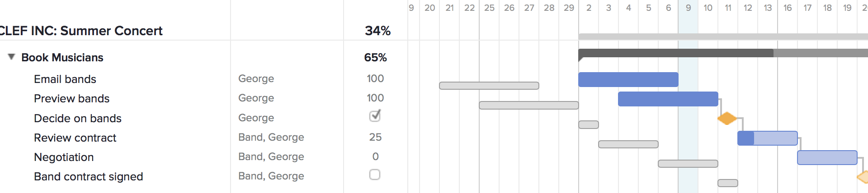Screen dimensions: 868x193
Task: Edit the 25 percent complete for Review contract
Action: point(375,137)
